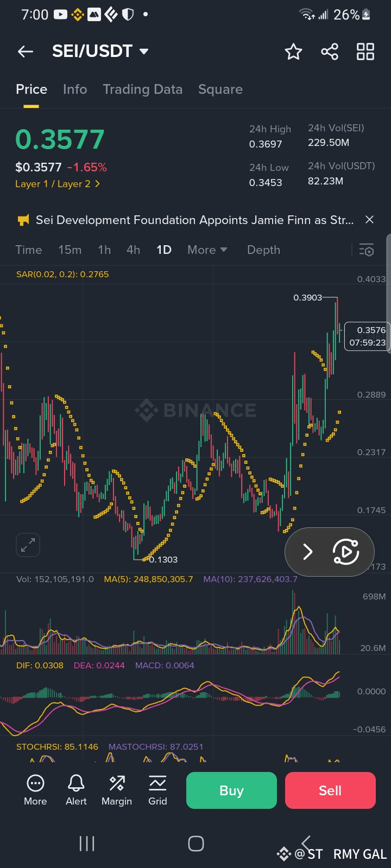Select the 1D interval
Image resolution: width=391 pixels, height=868 pixels.
click(164, 250)
